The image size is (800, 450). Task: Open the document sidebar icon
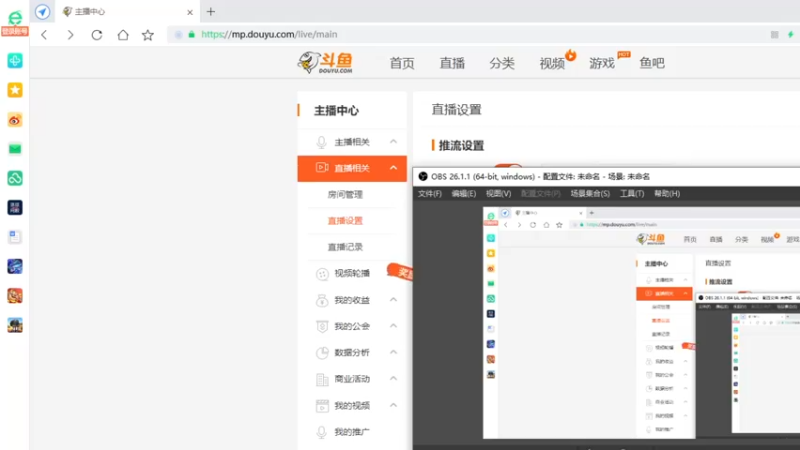(15, 237)
